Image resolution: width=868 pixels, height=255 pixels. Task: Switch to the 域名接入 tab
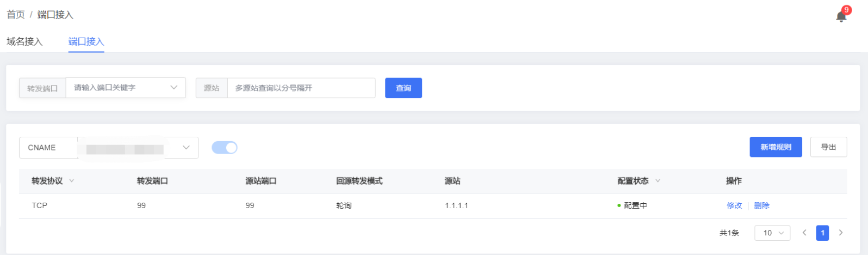(24, 41)
